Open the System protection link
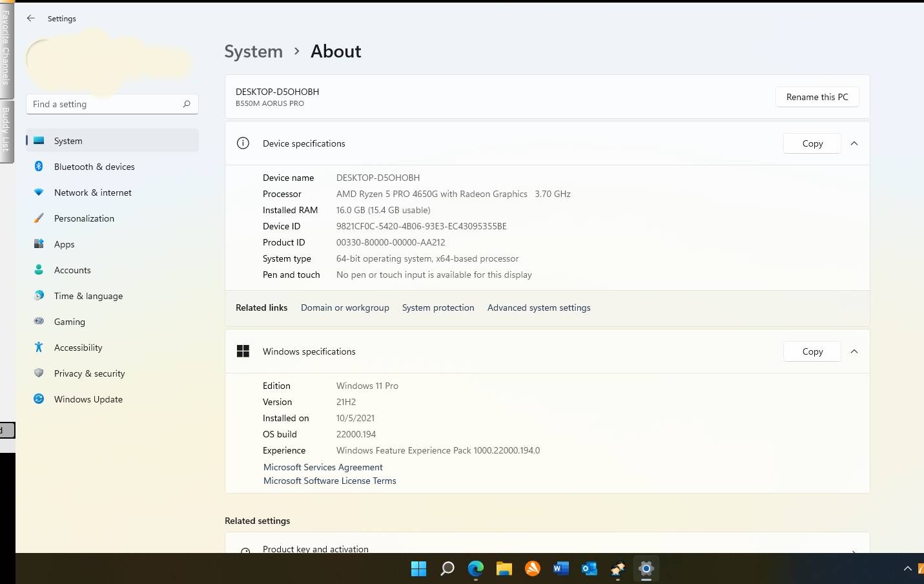 [x=438, y=308]
